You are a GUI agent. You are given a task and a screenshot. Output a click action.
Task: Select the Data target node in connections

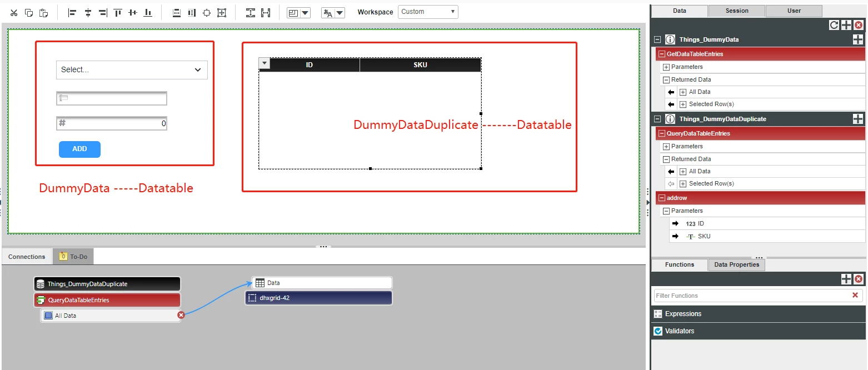(322, 283)
